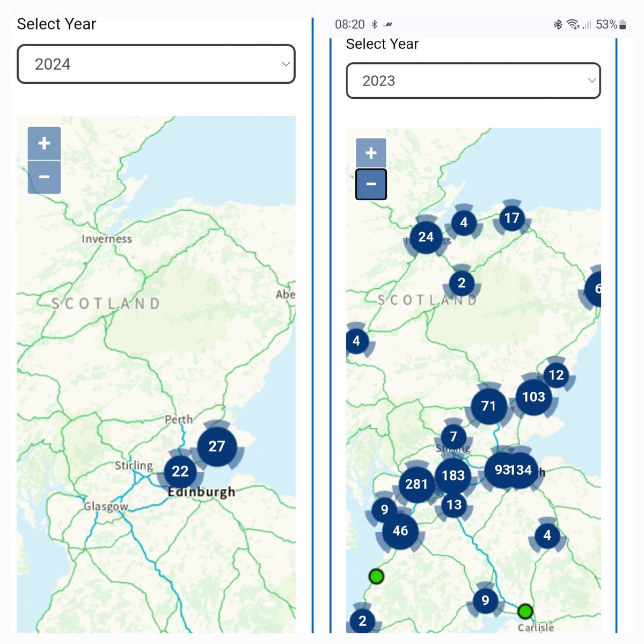Open the 281 cluster on the 2023 map

tap(416, 485)
